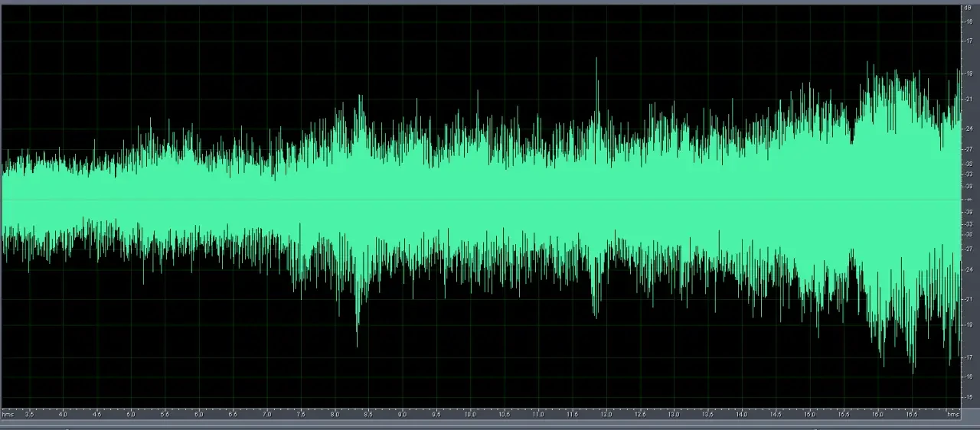The height and width of the screenshot is (430, 980).
Task: Click the 16.0 mark on the time ruler
Action: [x=877, y=414]
